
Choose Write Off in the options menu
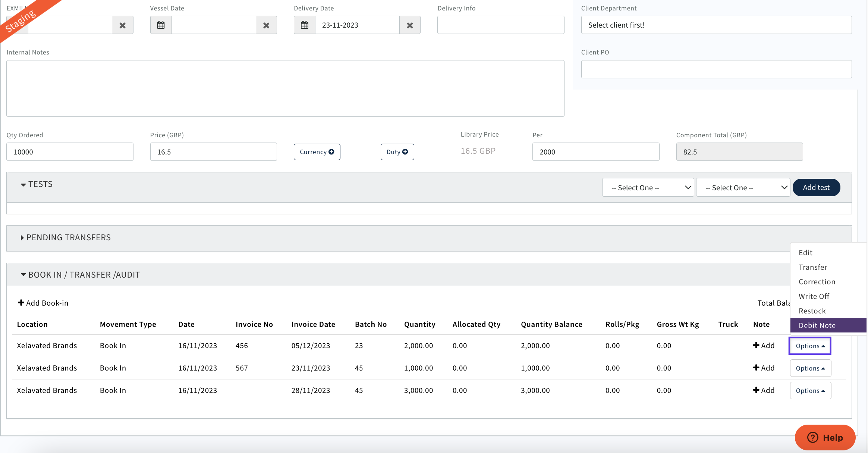click(814, 296)
